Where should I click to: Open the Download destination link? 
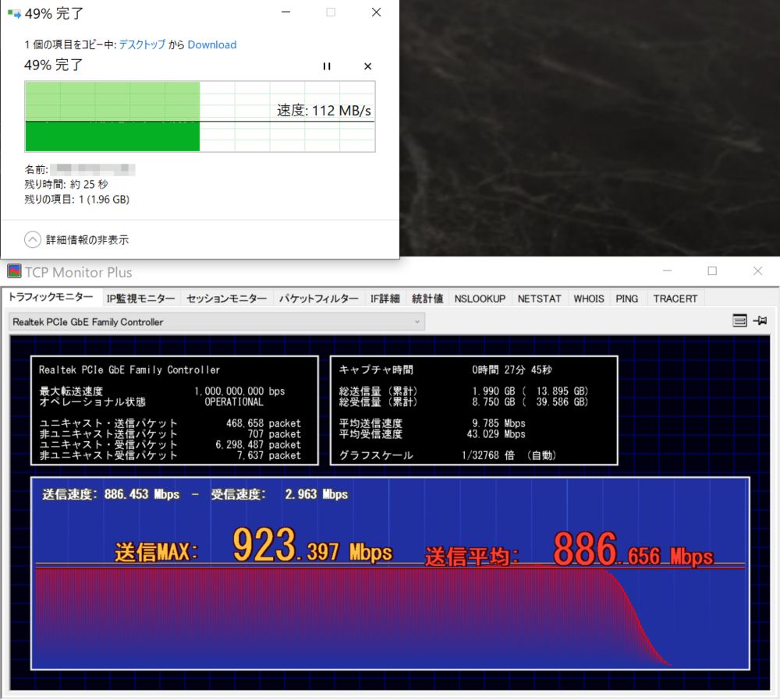click(x=212, y=44)
